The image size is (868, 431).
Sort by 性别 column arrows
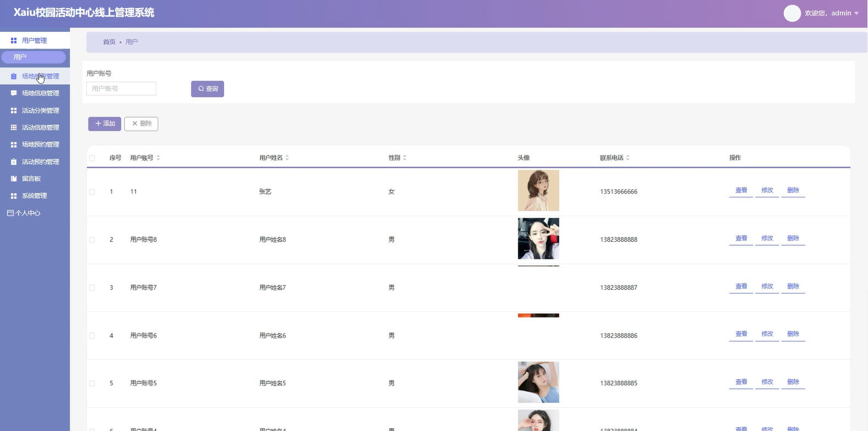point(405,158)
